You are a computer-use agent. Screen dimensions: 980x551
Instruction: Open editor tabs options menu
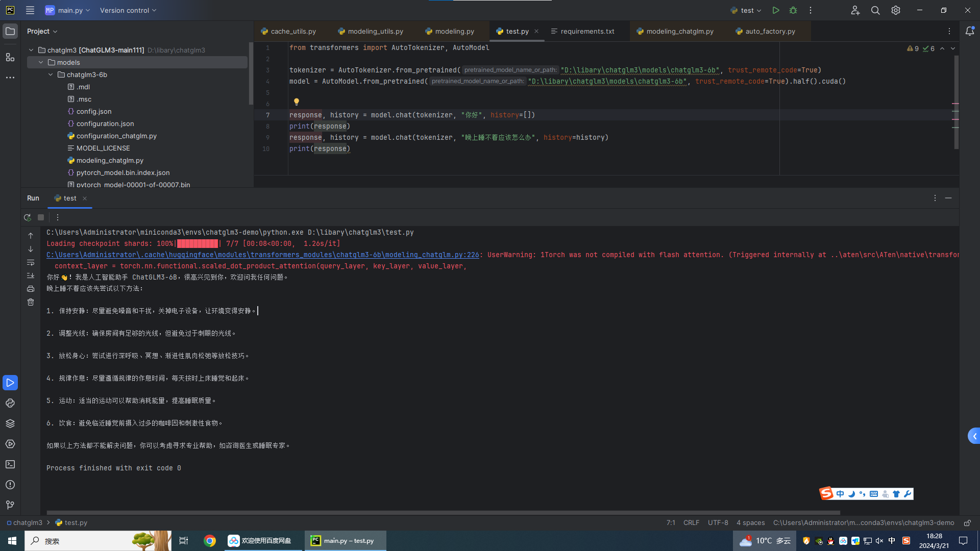point(949,31)
